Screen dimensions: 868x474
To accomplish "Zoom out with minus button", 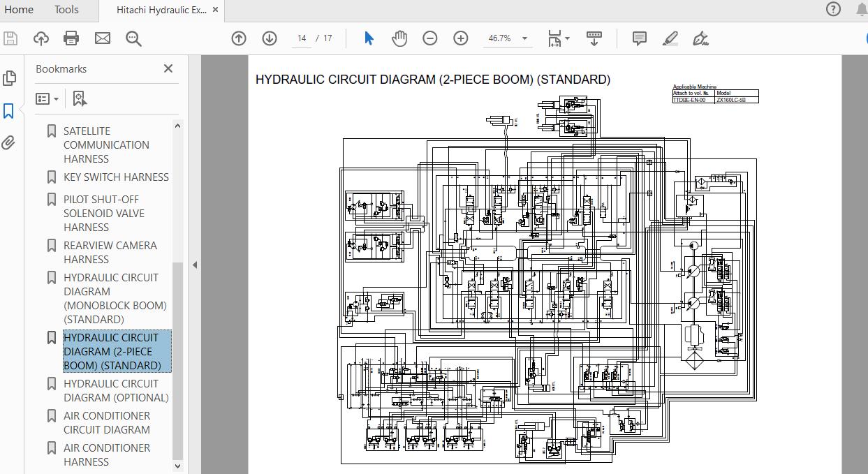I will 430,38.
